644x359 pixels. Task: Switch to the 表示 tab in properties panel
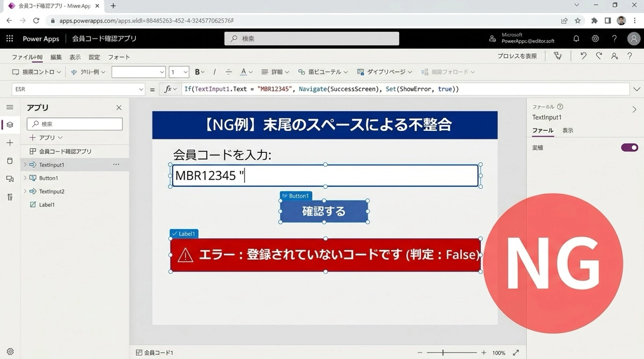[567, 130]
